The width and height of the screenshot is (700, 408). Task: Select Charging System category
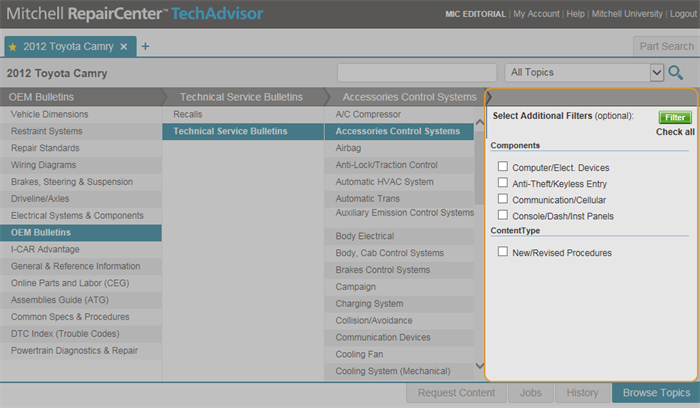pyautogui.click(x=399, y=304)
